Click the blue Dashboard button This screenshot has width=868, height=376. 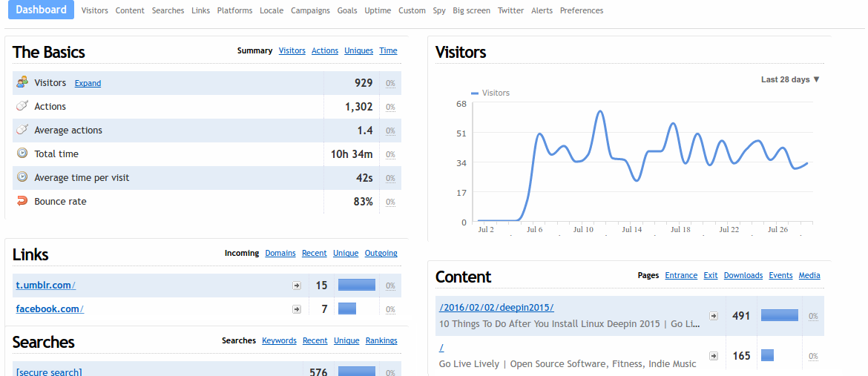[41, 10]
